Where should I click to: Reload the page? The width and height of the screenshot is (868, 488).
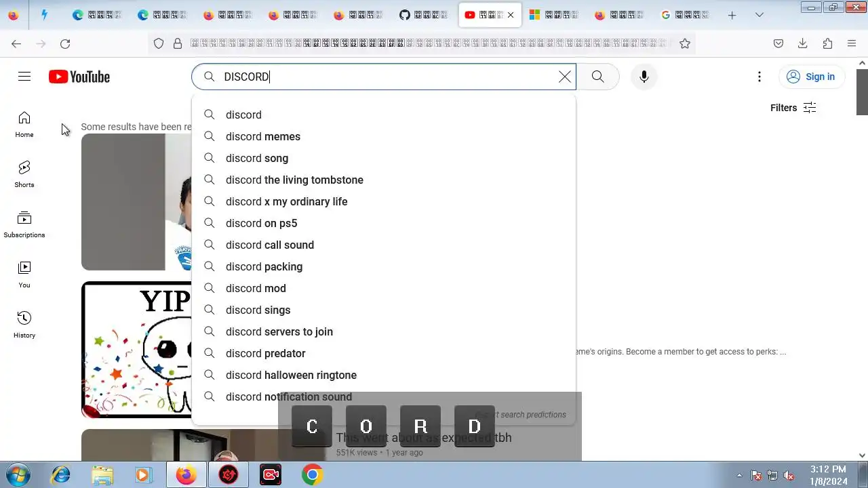tap(65, 43)
